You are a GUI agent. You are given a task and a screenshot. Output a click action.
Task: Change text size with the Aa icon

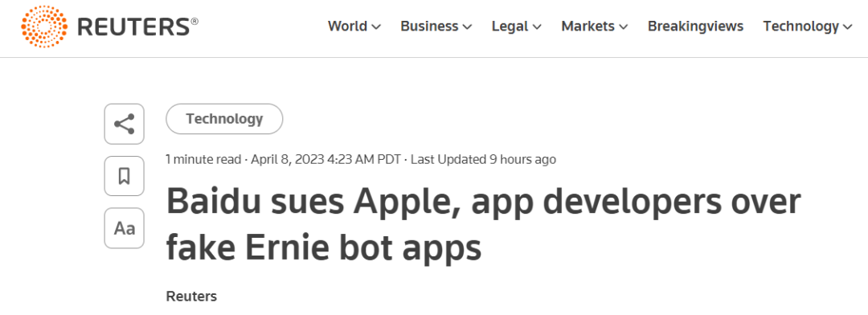pos(124,228)
